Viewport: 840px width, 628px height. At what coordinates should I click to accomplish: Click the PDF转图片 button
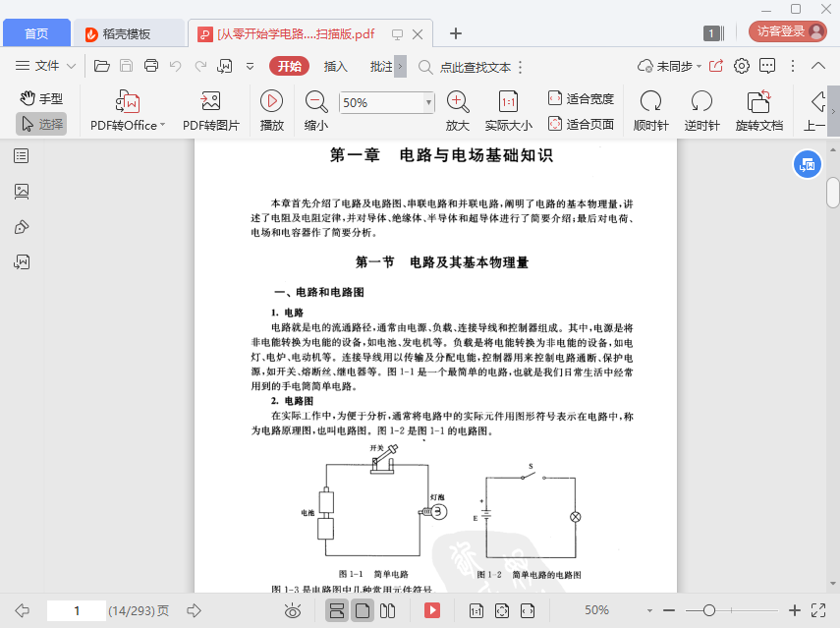(x=211, y=111)
